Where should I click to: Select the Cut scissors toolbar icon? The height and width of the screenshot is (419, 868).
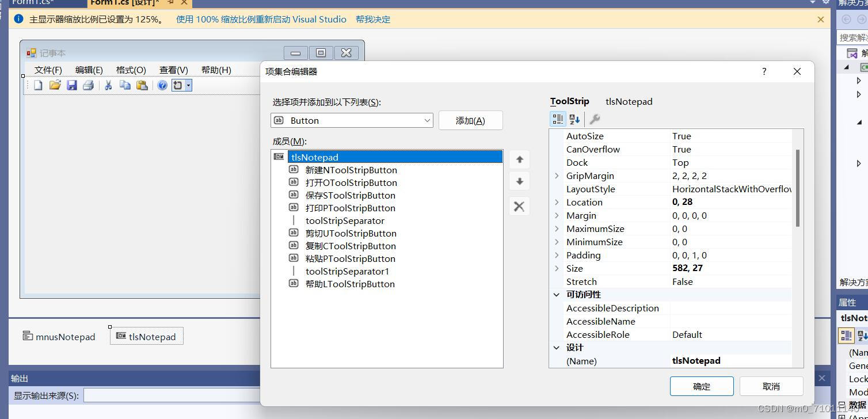(x=108, y=85)
